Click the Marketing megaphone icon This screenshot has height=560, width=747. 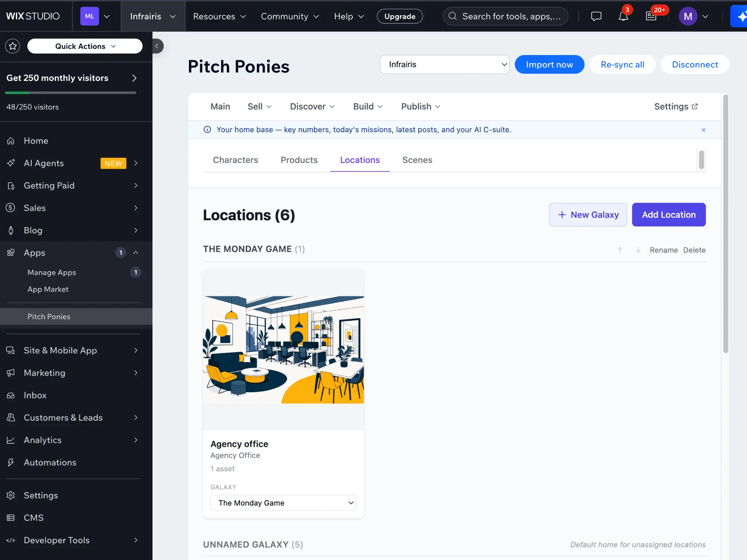coord(11,373)
